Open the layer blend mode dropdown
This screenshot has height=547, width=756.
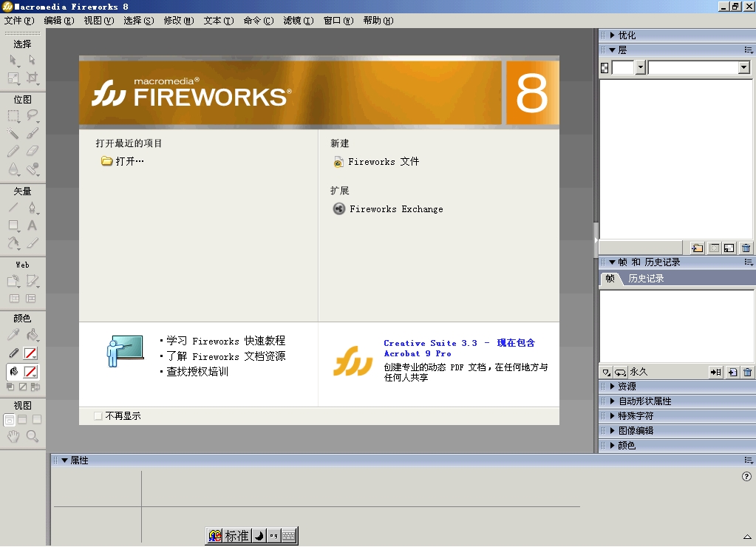point(744,67)
